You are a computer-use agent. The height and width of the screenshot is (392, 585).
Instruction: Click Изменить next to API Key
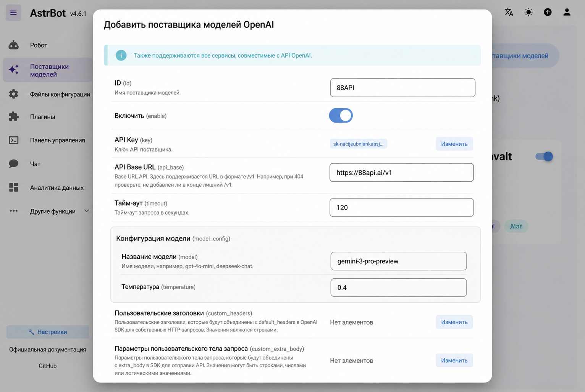(454, 144)
